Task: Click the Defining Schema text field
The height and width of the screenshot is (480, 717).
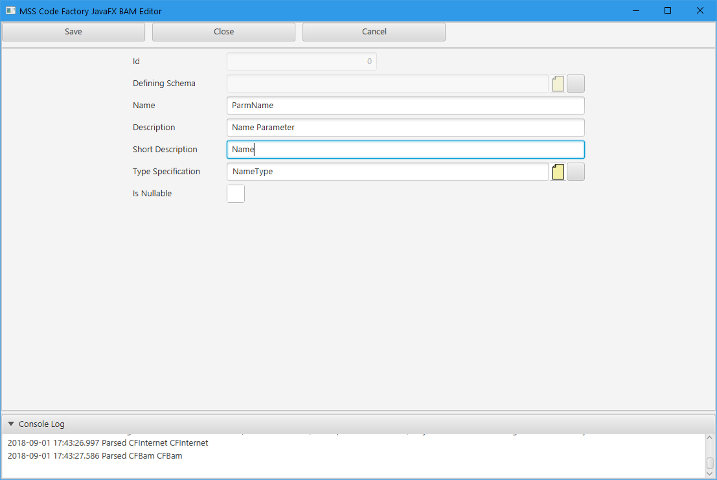Action: (x=388, y=84)
